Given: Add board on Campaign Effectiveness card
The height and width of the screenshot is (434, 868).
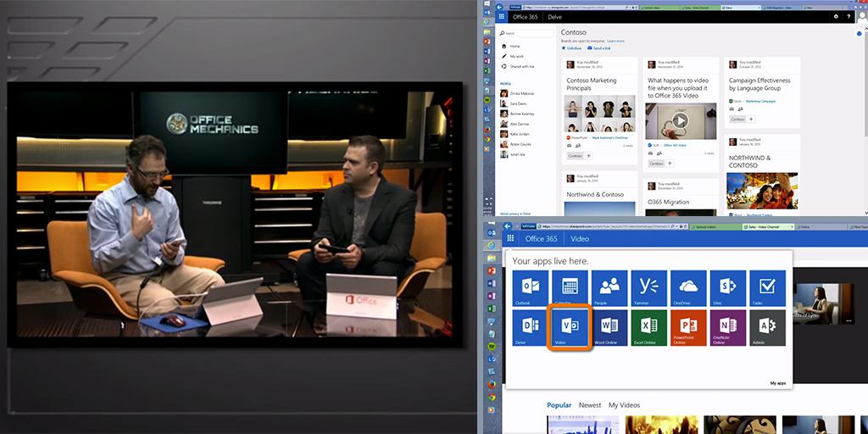Looking at the screenshot, I should tap(751, 119).
